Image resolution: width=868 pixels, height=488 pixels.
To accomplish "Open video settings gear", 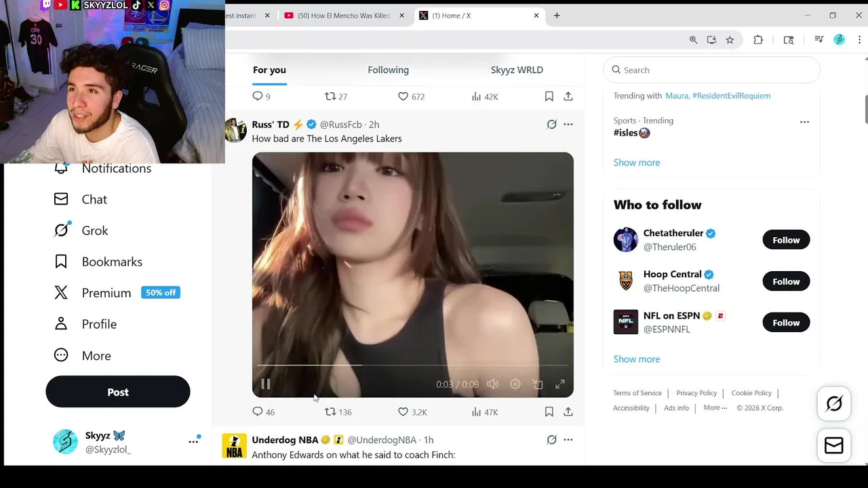I will pos(515,384).
